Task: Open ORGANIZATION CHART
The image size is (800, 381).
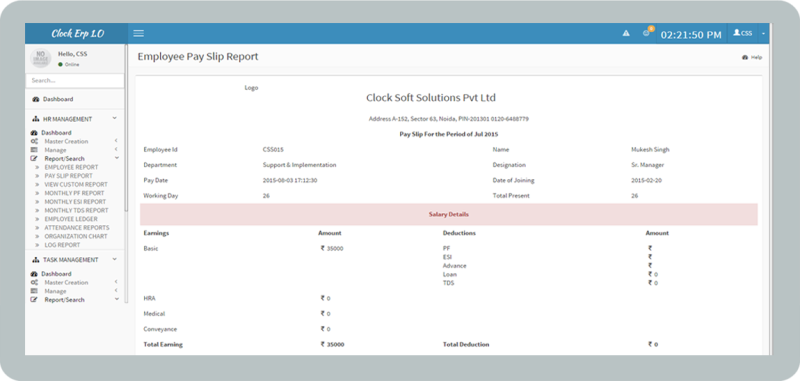Action: tap(76, 237)
